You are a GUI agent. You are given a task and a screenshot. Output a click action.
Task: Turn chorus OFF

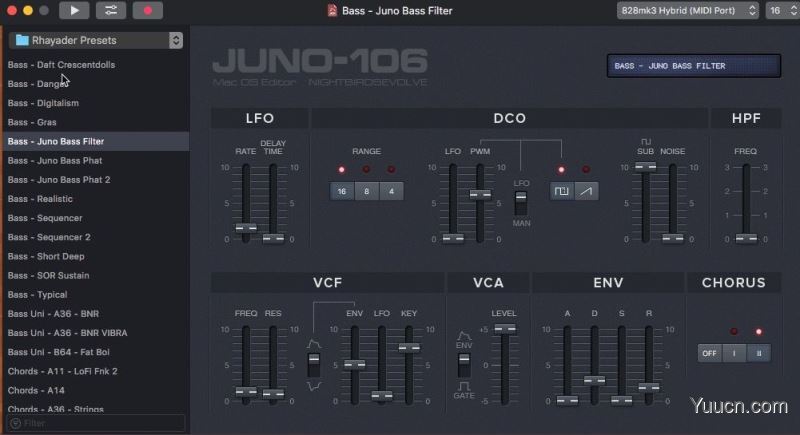pyautogui.click(x=709, y=353)
